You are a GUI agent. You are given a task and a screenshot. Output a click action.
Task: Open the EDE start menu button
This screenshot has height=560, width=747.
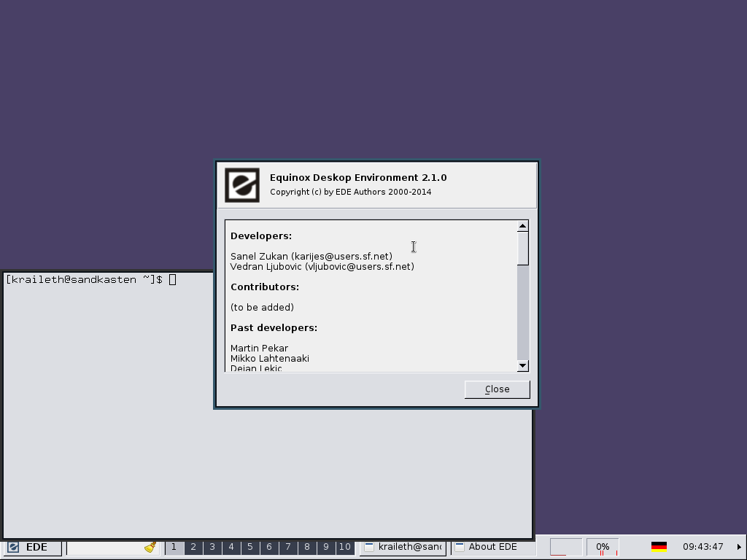click(x=33, y=547)
